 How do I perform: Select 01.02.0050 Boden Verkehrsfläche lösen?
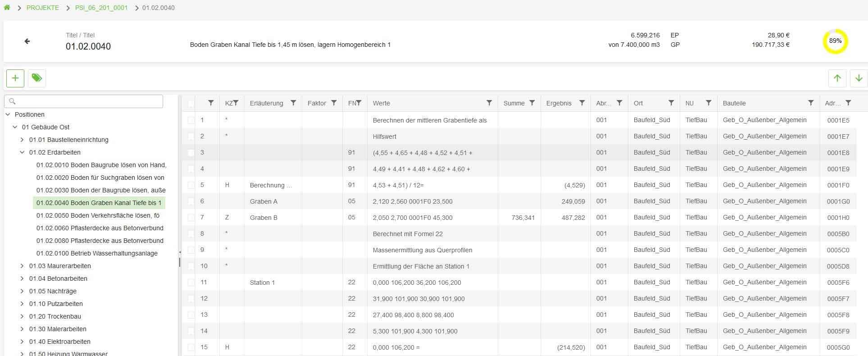98,215
